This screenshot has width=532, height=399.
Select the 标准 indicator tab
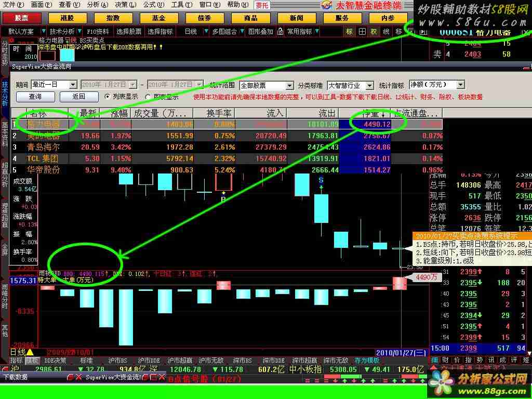pyautogui.click(x=86, y=361)
